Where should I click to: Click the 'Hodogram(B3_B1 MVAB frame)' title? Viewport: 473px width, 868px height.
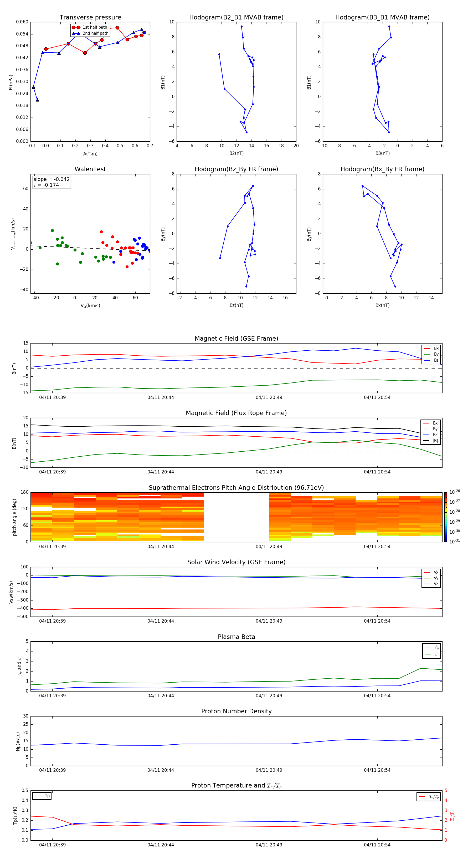coord(382,18)
